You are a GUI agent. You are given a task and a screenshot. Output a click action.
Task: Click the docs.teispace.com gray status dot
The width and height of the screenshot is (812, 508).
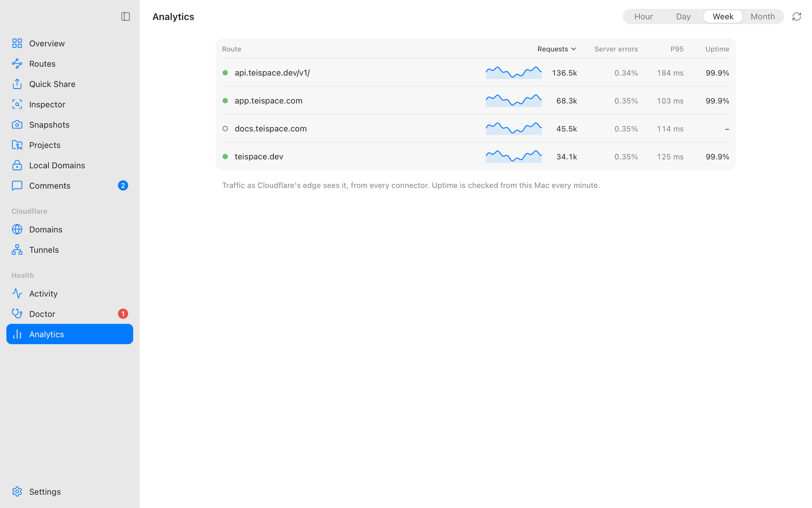click(x=225, y=129)
